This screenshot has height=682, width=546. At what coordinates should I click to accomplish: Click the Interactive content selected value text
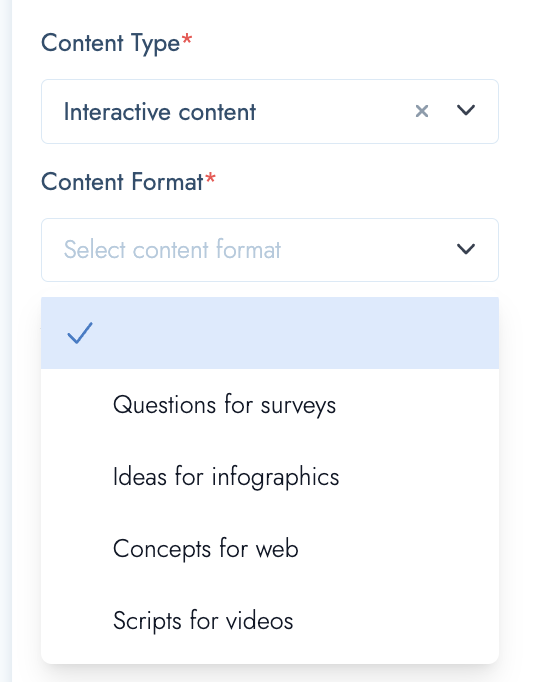click(x=160, y=112)
